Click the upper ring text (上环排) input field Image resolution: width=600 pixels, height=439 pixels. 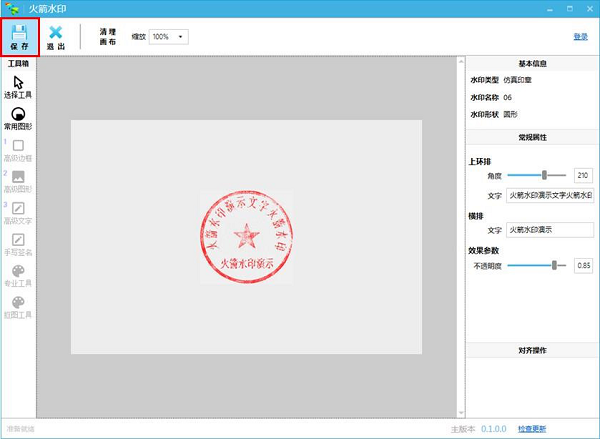[549, 195]
